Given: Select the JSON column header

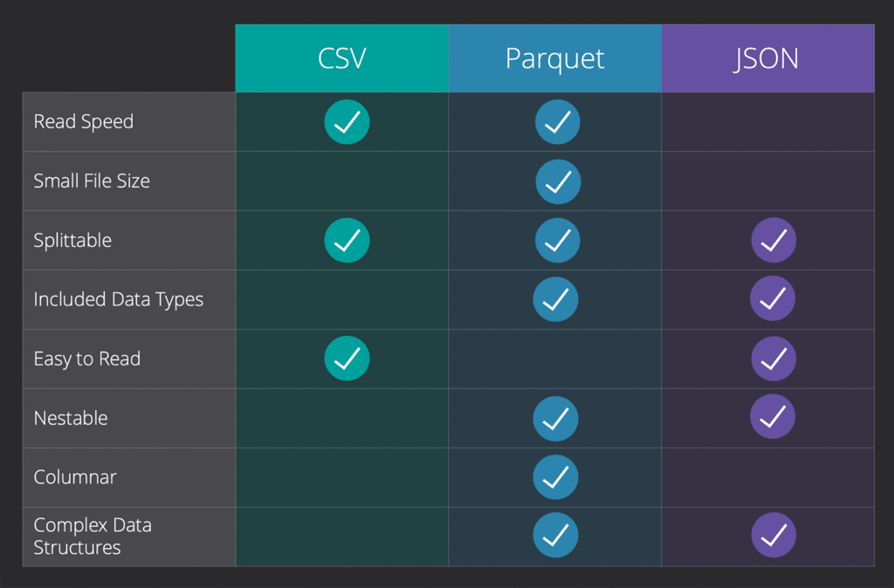Looking at the screenshot, I should point(767,58).
